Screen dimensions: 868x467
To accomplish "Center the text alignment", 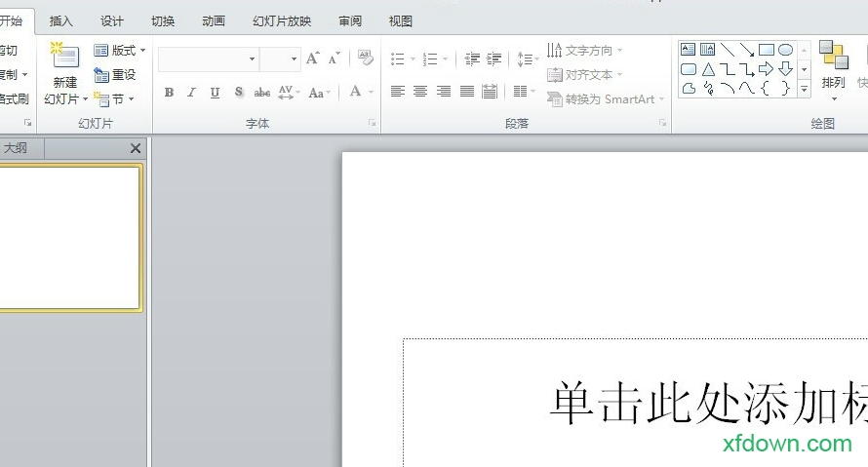I will (420, 92).
